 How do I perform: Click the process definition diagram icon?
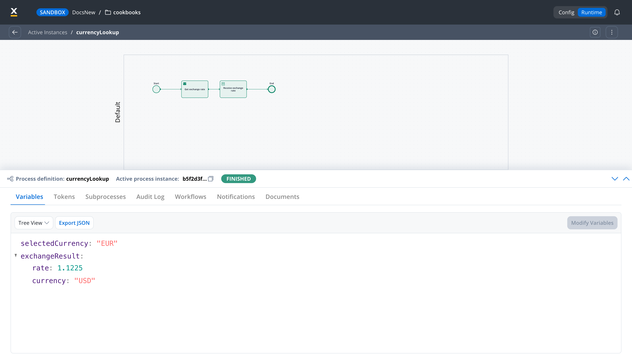[10, 179]
